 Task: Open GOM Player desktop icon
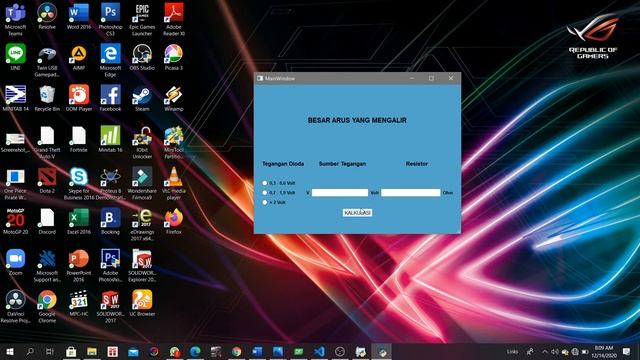pos(79,98)
